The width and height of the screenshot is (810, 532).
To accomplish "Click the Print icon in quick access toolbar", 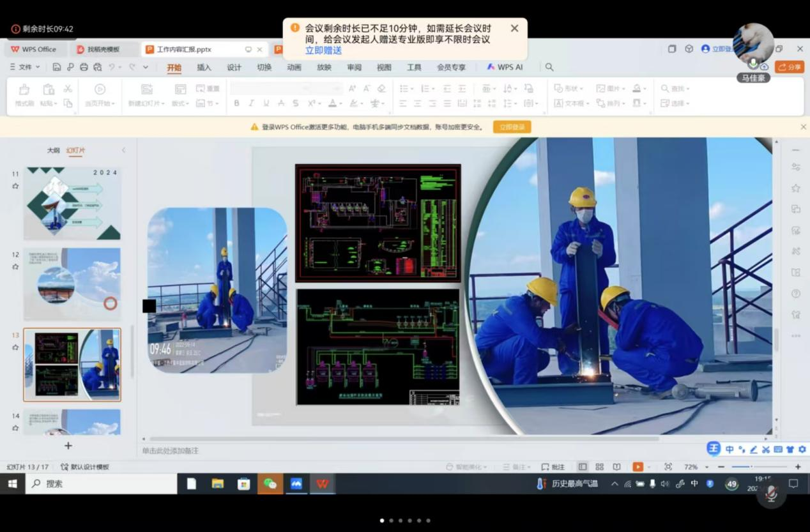I will pos(84,67).
